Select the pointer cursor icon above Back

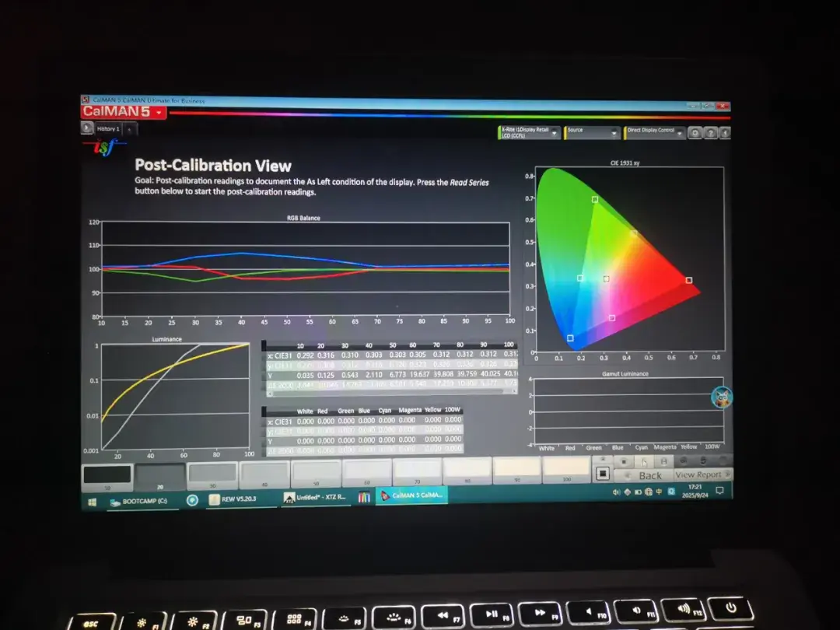point(645,461)
